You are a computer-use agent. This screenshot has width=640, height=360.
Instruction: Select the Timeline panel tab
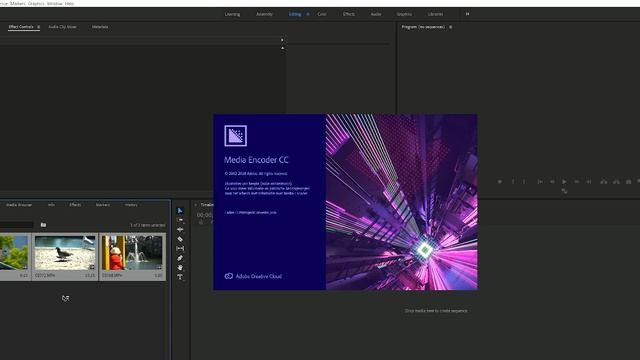pos(207,205)
